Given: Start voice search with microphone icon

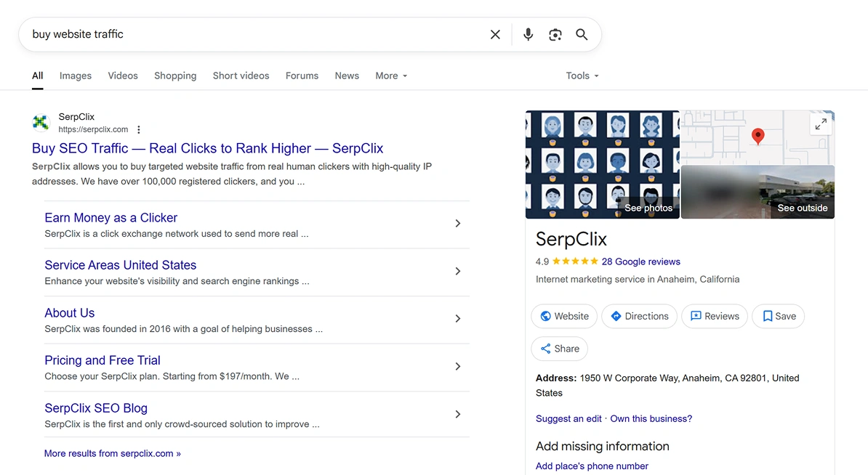Looking at the screenshot, I should point(528,34).
